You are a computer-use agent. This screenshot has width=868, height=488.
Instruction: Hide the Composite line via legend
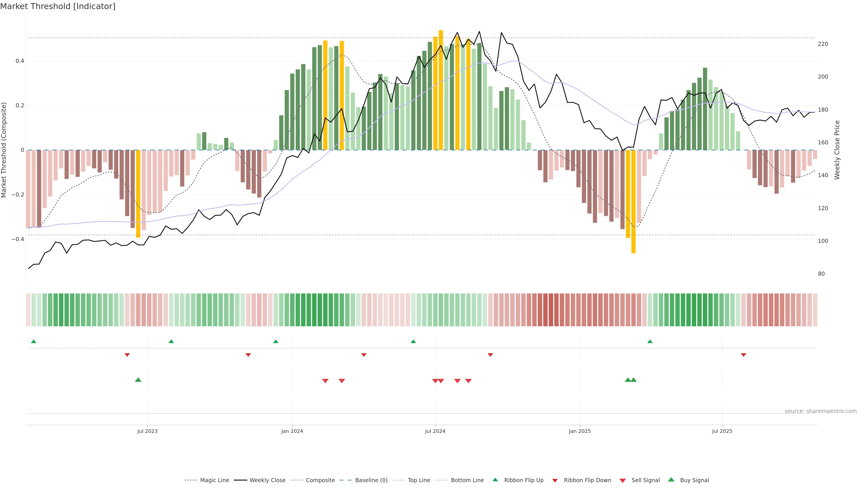tap(320, 480)
